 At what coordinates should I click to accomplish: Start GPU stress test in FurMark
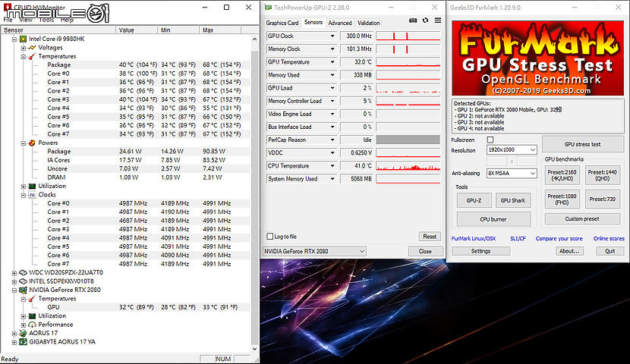(583, 144)
